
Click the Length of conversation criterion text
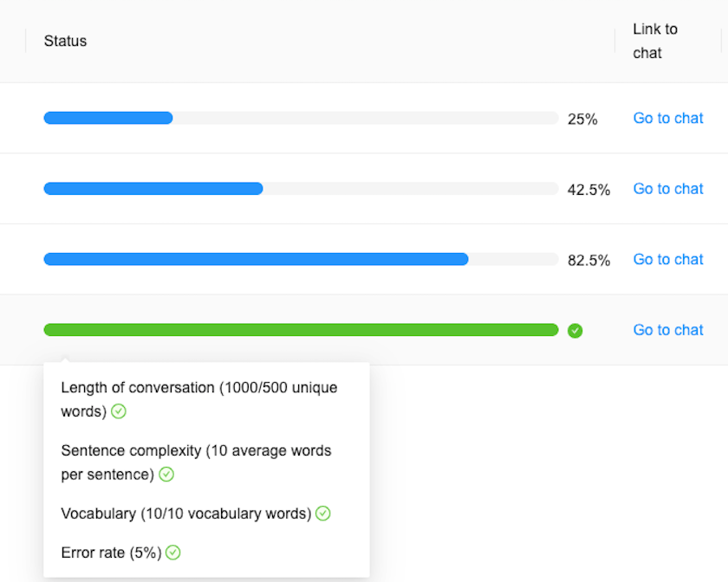pyautogui.click(x=198, y=388)
